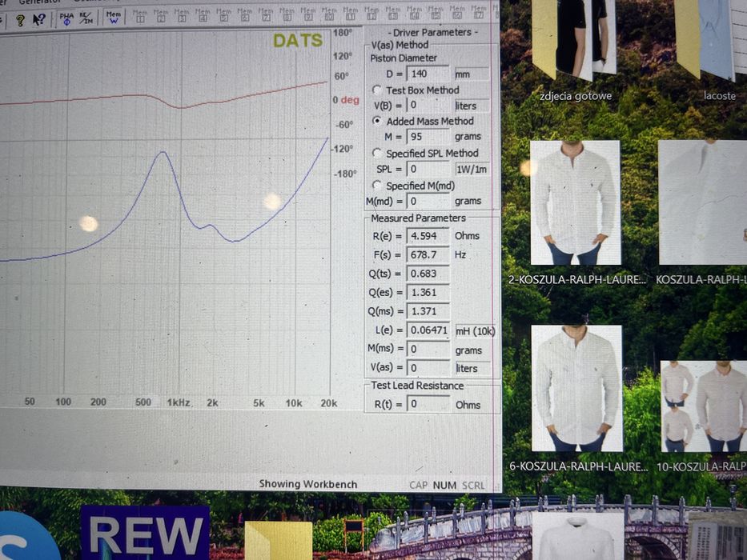Select the Mem 16 memory icon
This screenshot has height=560, width=747.
point(457,12)
